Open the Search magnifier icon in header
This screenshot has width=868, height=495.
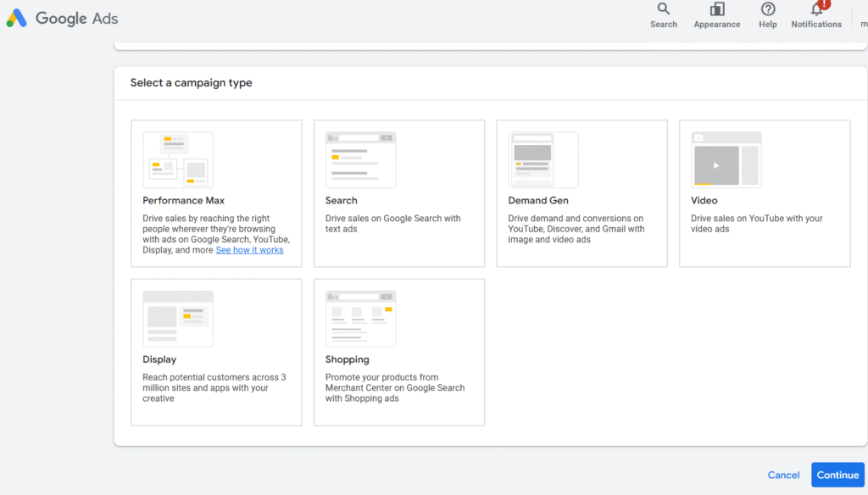663,8
